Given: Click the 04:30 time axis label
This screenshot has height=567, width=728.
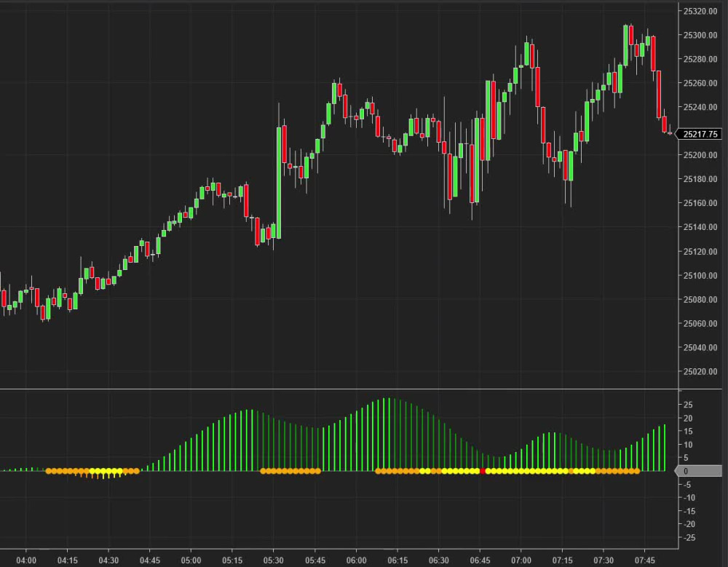Looking at the screenshot, I should 108,560.
